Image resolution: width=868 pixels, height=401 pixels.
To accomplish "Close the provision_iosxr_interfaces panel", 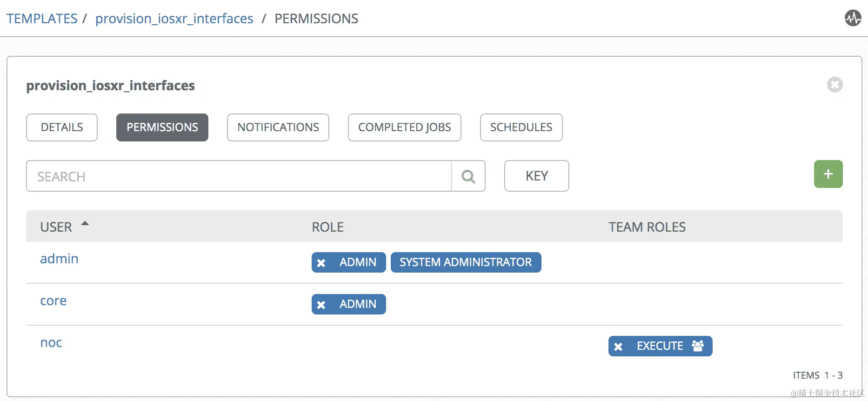I will tap(835, 85).
